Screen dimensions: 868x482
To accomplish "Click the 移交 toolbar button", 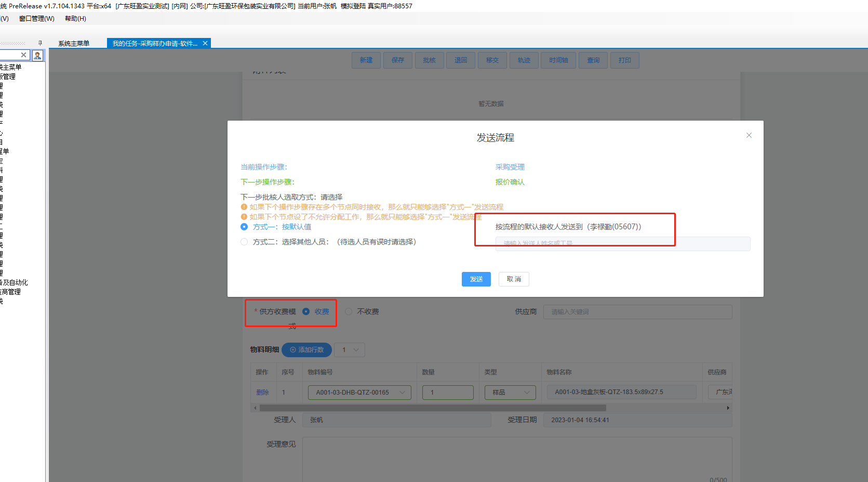I will 492,60.
